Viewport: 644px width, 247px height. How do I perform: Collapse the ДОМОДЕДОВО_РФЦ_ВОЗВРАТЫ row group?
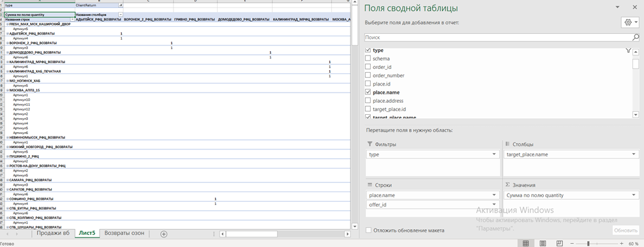click(x=8, y=52)
